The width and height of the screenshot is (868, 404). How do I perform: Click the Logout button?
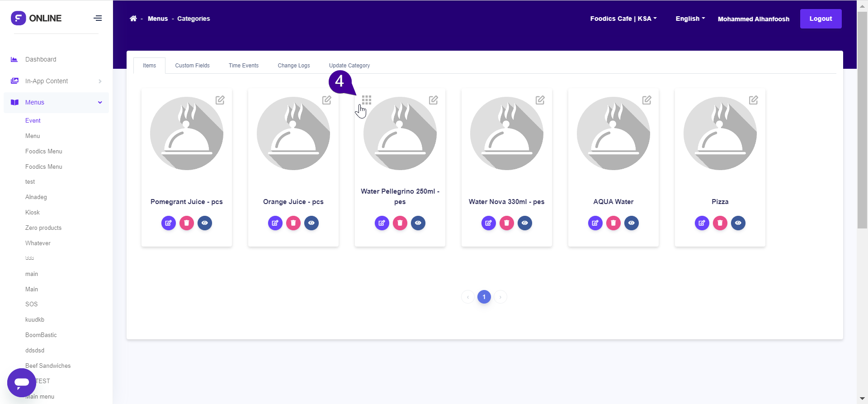pos(821,19)
